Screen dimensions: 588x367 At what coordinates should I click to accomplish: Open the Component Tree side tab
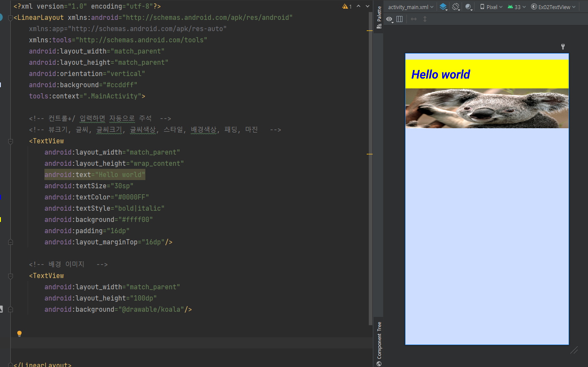(379, 343)
